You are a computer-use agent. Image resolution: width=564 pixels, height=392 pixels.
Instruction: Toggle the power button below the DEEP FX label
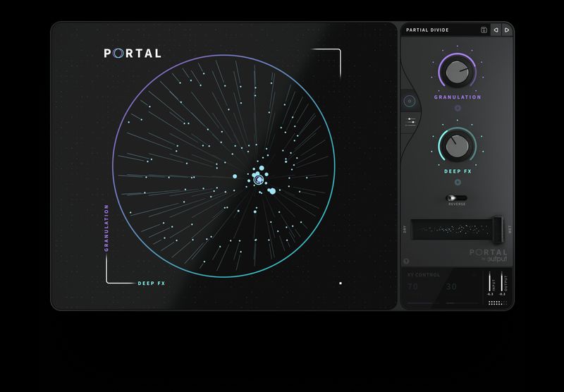458,183
